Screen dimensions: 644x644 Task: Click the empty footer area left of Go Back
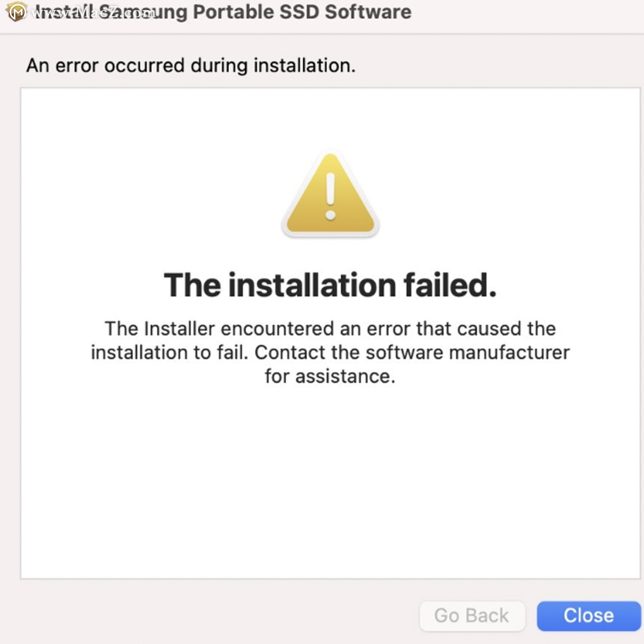pos(210,616)
